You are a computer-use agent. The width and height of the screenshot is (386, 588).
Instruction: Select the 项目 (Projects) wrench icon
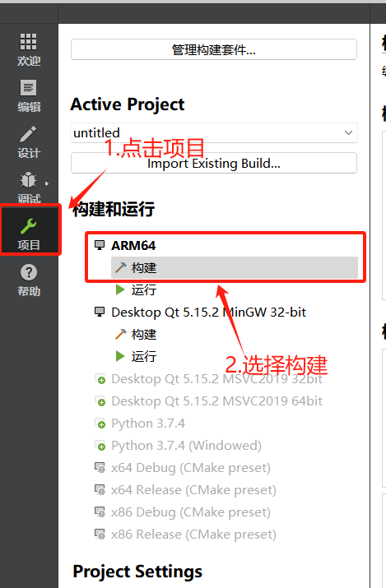(29, 226)
